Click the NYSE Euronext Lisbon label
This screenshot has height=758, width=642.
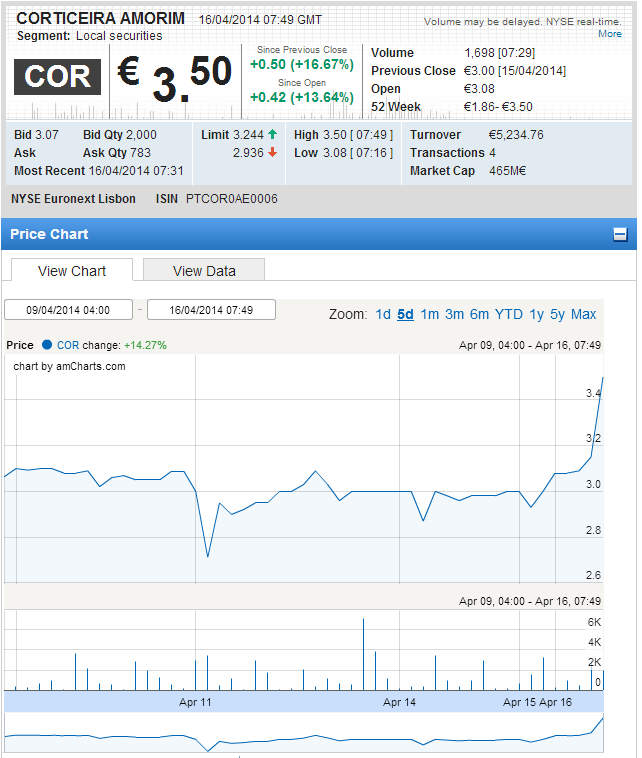point(73,199)
